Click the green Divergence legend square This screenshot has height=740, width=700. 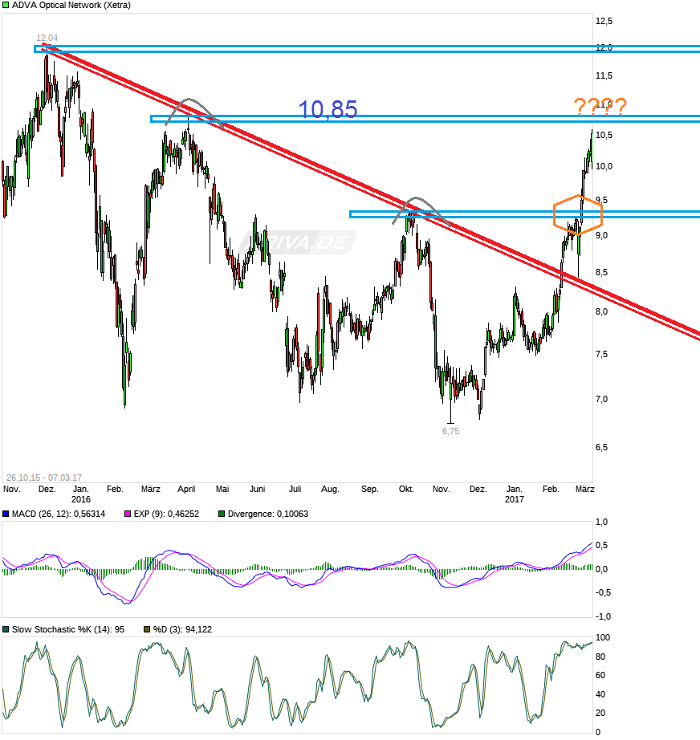222,514
